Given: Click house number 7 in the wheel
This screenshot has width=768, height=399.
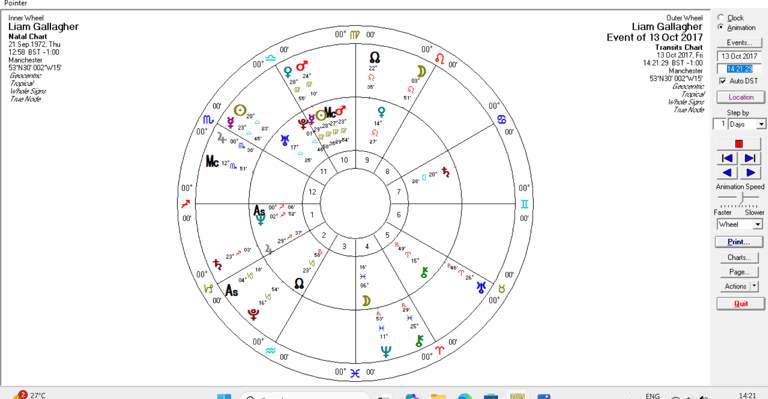Looking at the screenshot, I should (398, 192).
